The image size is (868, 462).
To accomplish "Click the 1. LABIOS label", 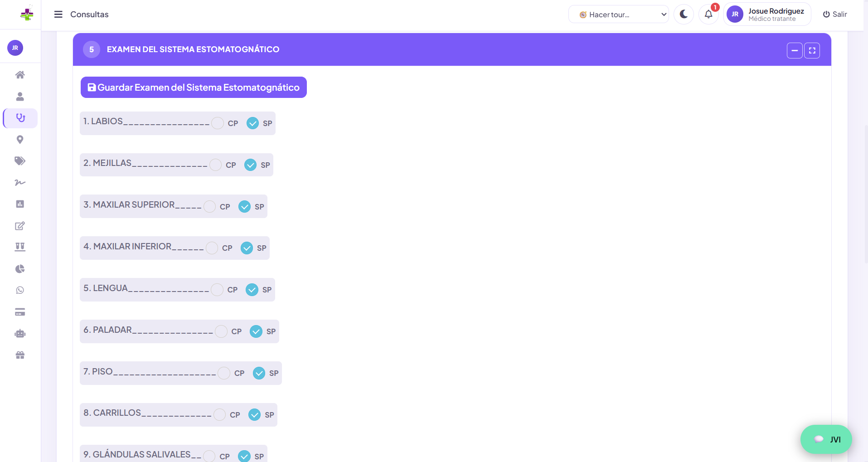I will [x=103, y=122].
